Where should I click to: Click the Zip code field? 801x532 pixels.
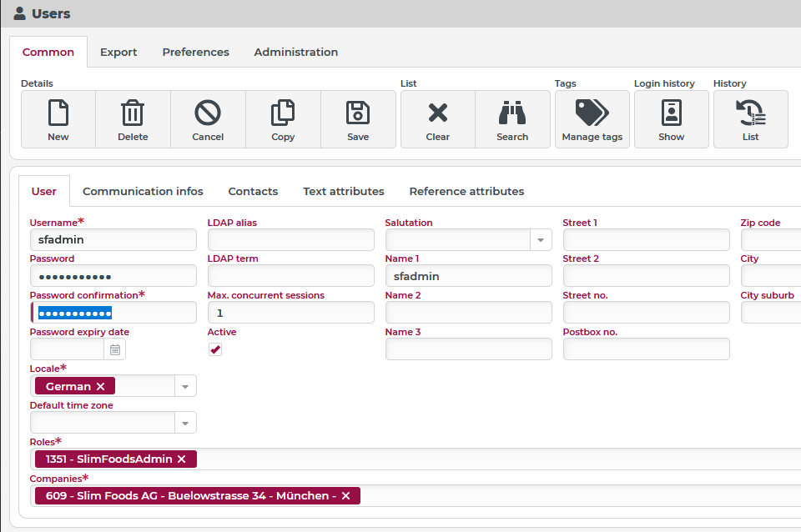(771, 240)
